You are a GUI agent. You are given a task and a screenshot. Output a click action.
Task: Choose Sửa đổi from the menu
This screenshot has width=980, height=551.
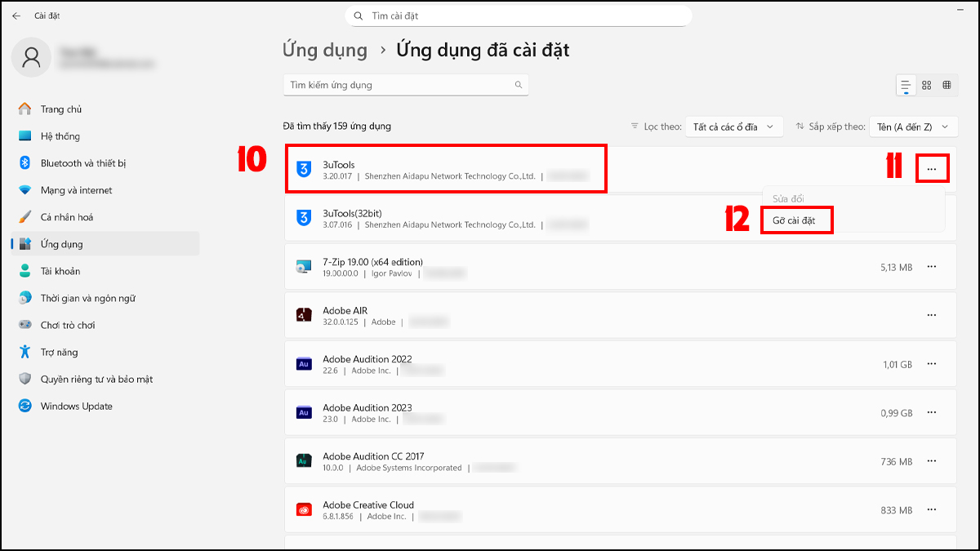pyautogui.click(x=788, y=198)
